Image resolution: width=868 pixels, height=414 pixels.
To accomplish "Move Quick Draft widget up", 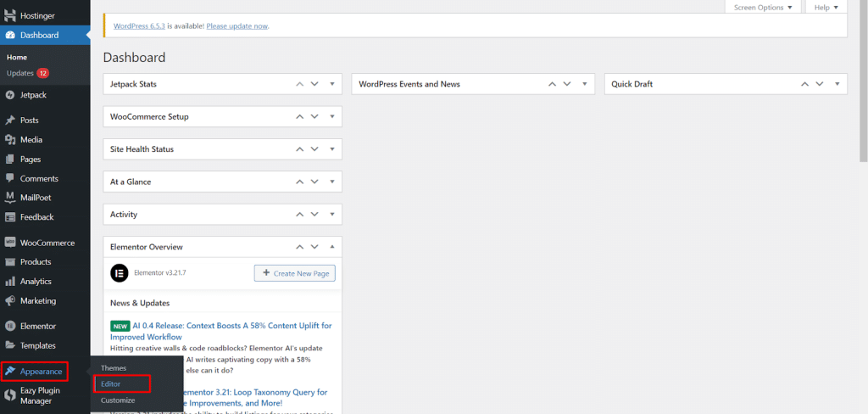I will tap(805, 84).
